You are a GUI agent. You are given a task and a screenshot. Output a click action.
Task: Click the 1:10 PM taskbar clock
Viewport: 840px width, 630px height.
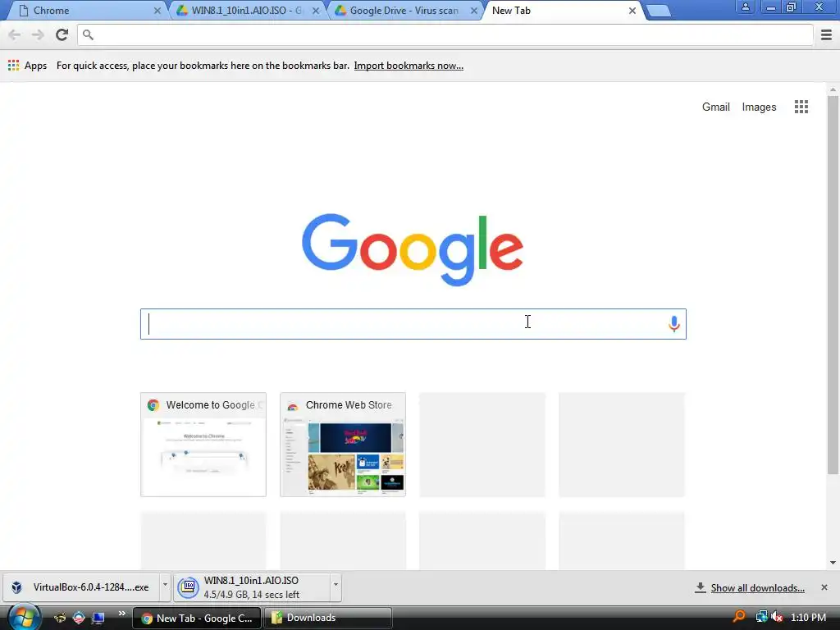tap(808, 617)
